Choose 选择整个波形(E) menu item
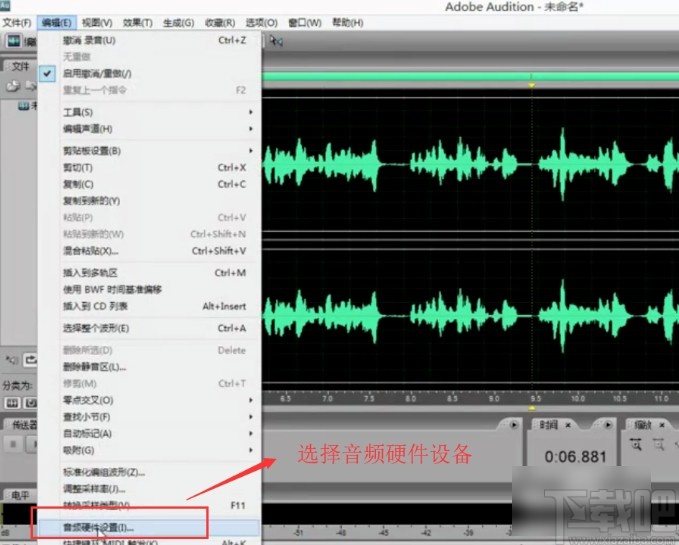This screenshot has height=545, width=679. click(x=149, y=328)
